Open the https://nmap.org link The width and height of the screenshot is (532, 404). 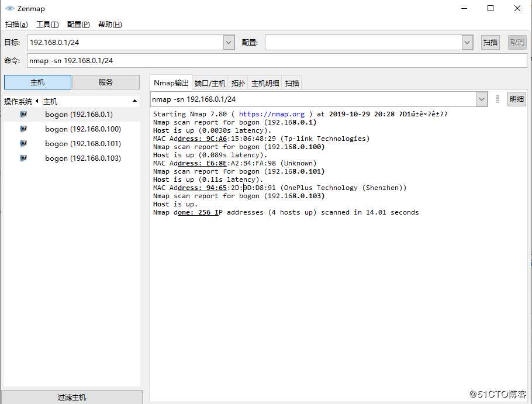[271, 115]
